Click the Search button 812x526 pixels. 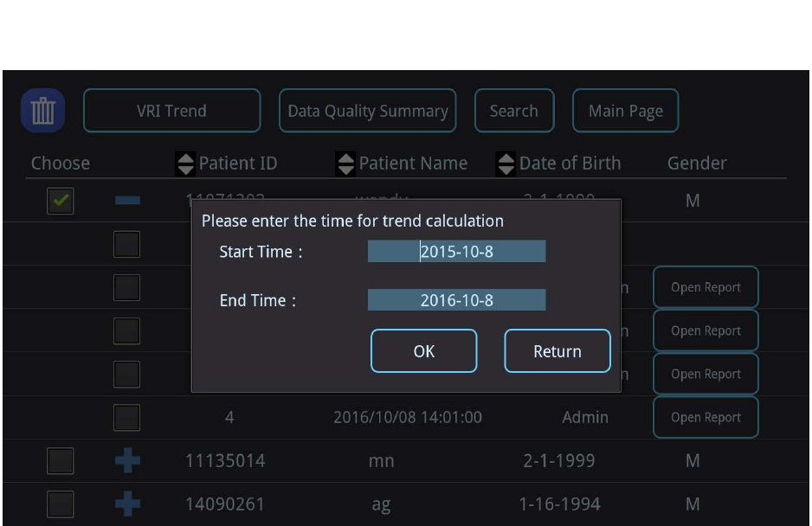click(514, 111)
